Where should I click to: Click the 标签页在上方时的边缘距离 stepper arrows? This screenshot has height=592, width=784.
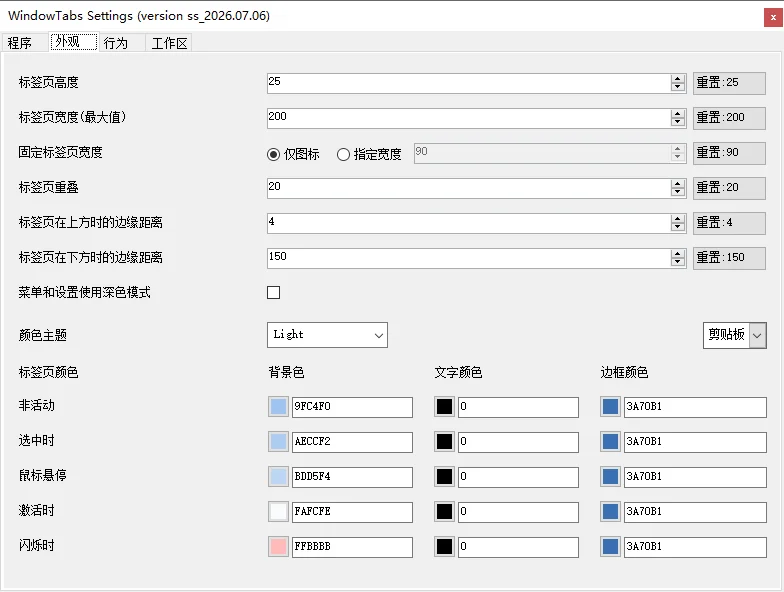click(678, 223)
